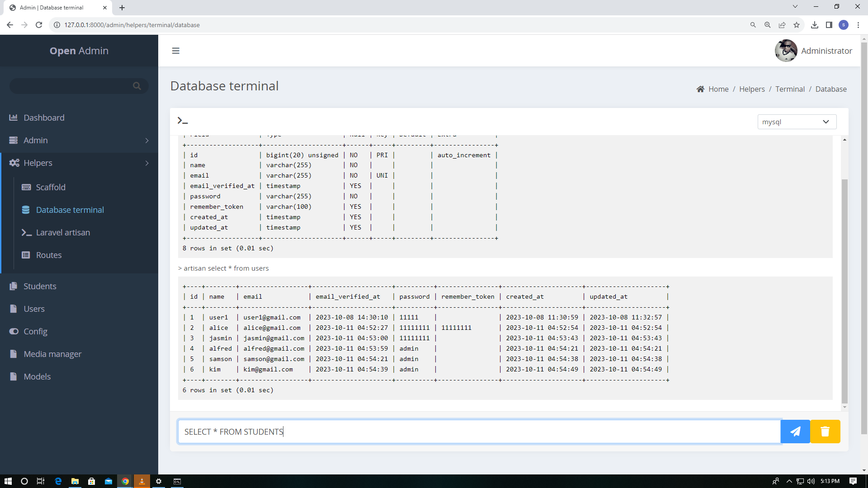
Task: Navigate to Helpers via breadcrumb
Action: tap(752, 89)
